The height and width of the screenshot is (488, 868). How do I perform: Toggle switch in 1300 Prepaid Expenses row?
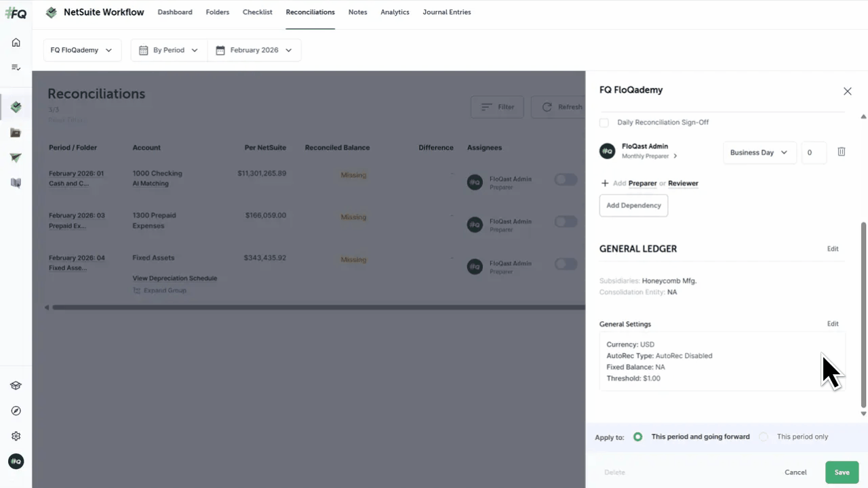(566, 222)
